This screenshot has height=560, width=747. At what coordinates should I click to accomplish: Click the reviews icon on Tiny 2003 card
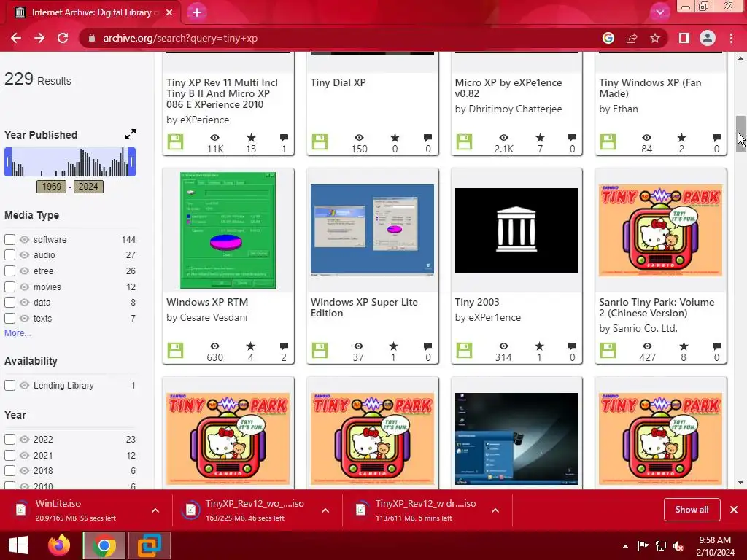coord(572,346)
